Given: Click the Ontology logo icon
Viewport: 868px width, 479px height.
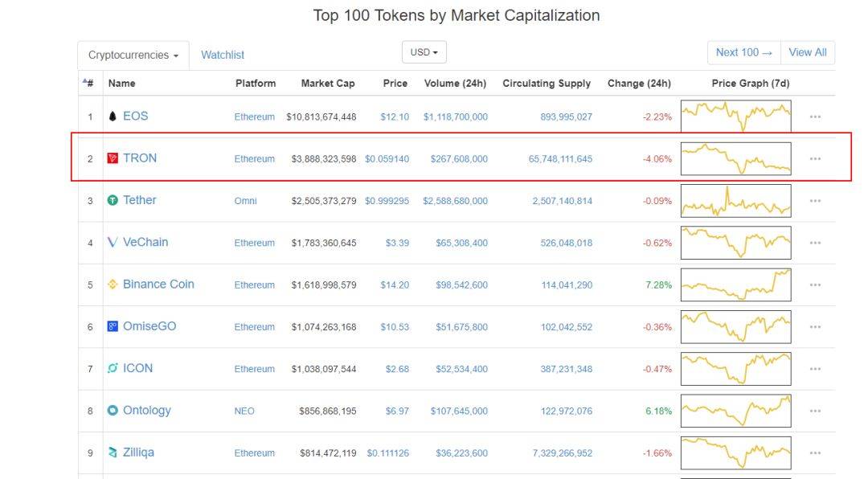Looking at the screenshot, I should tap(113, 411).
